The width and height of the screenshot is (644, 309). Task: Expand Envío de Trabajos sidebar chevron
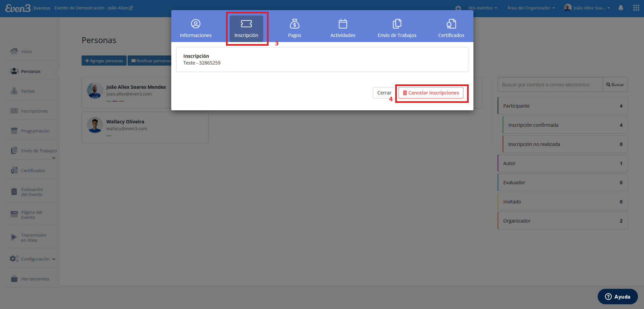click(54, 158)
